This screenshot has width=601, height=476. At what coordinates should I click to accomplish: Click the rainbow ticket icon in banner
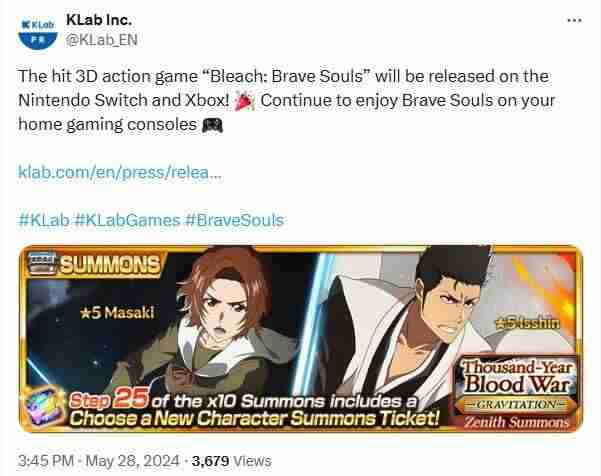click(44, 405)
